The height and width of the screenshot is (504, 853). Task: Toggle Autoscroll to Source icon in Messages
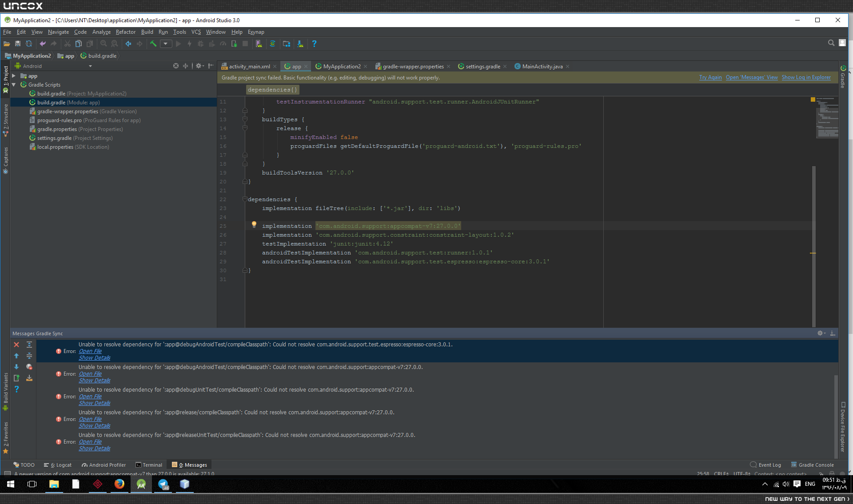29,378
